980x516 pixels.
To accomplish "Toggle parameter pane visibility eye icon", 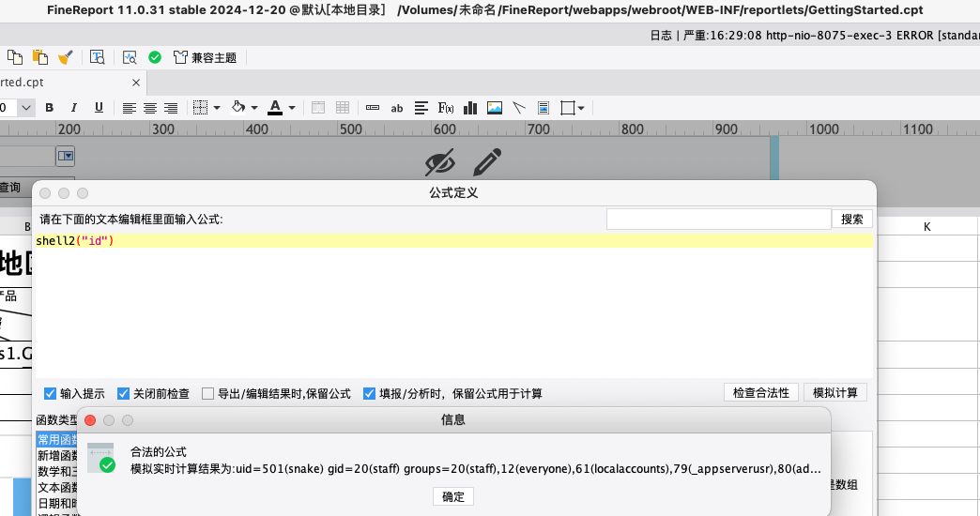I will tap(440, 162).
